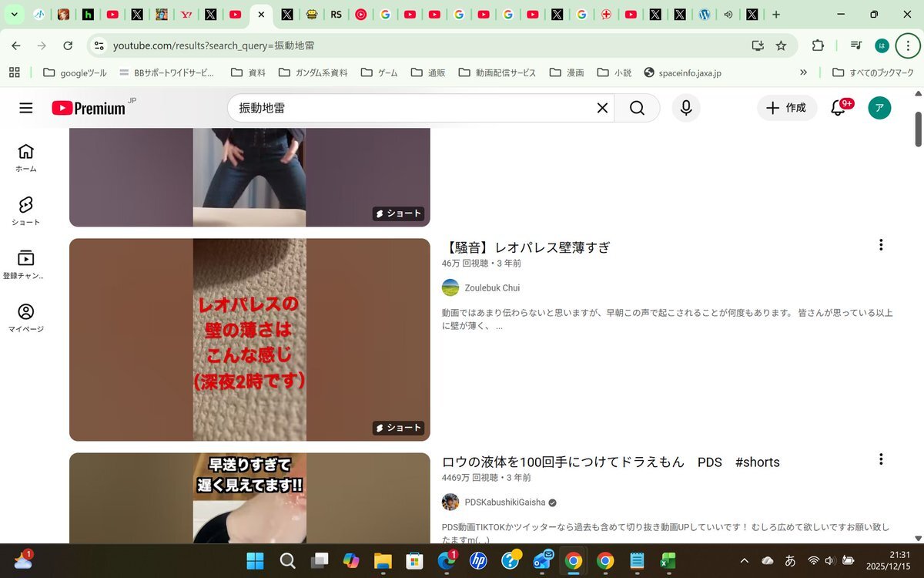Open the Zoulebuk Chui channel
Screen dimensions: 924x578
pos(492,287)
